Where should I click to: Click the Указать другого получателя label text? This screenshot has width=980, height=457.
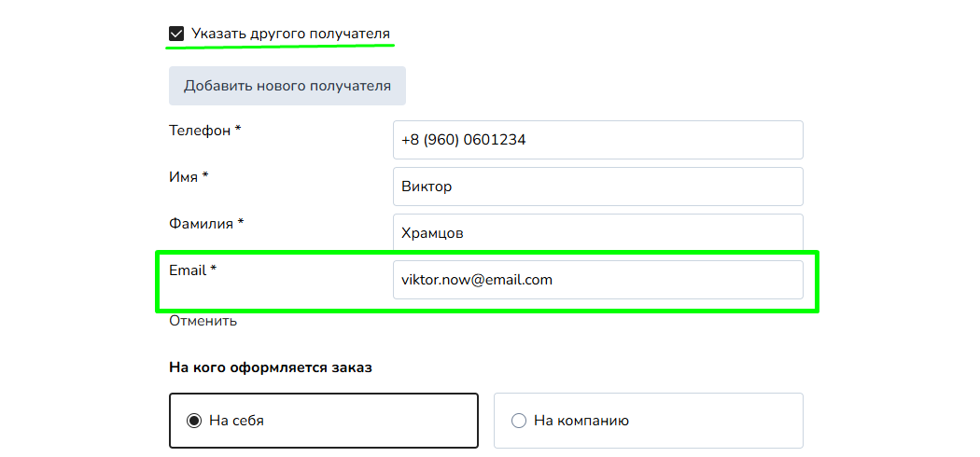[x=290, y=35]
